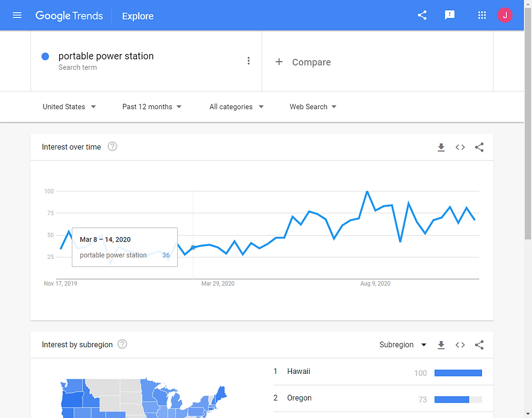The width and height of the screenshot is (532, 418).
Task: Embed the Interest over time chart
Action: [460, 147]
